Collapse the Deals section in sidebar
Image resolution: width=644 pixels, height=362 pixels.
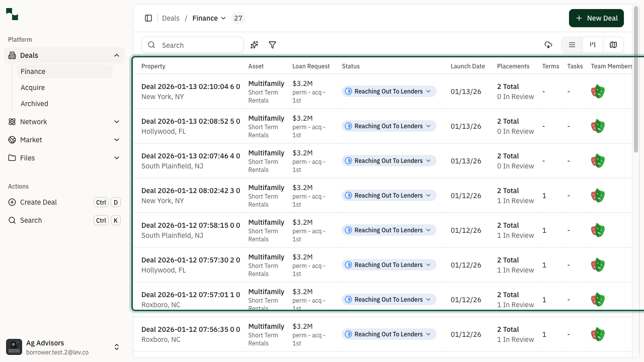[x=117, y=55]
